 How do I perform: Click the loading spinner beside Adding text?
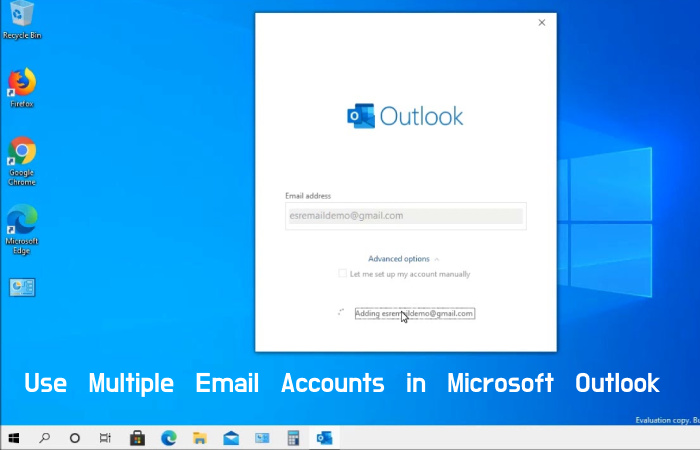[341, 312]
